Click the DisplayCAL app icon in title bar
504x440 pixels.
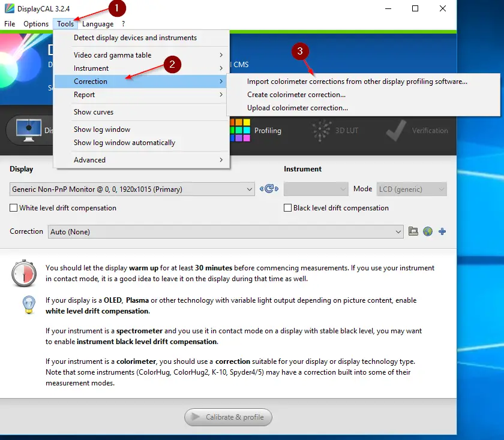(10, 8)
